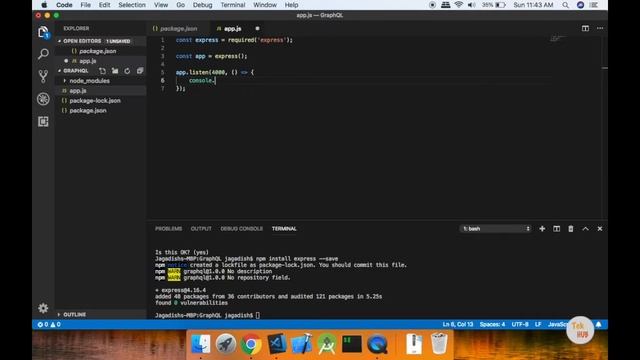Open the Manage gear menu
The height and width of the screenshot is (360, 640).
tap(43, 308)
